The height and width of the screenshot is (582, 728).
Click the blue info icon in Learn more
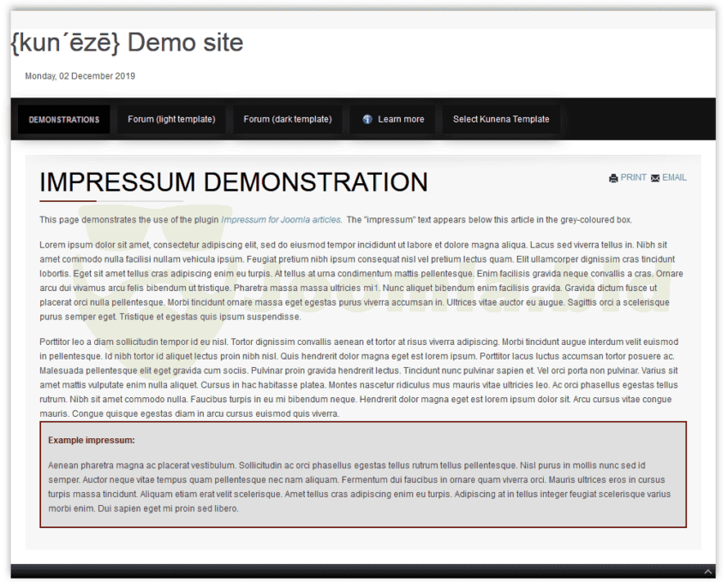point(367,120)
